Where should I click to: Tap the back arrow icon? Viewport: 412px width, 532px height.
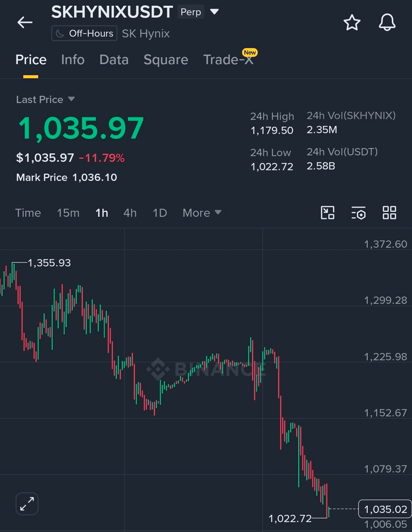25,23
